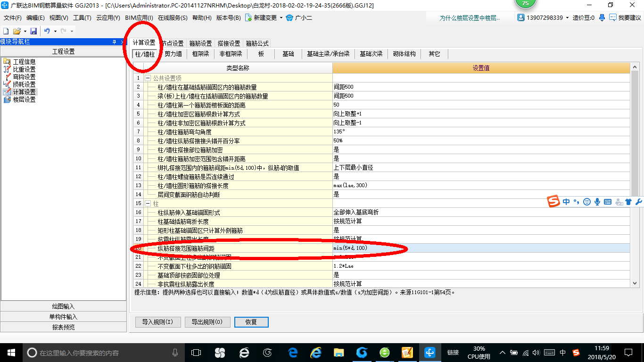Screen dimensions: 644x362
Task: Click min(5*d,100) value cell
Action: (x=481, y=248)
